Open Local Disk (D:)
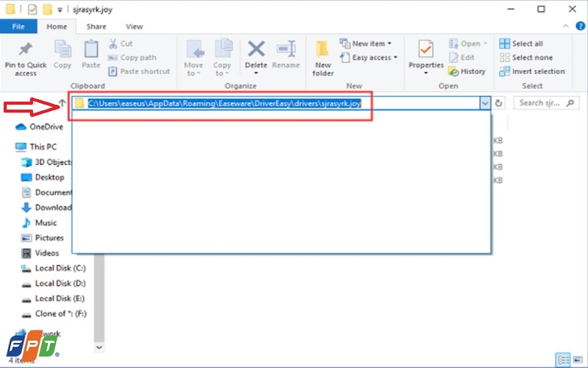 pos(53,284)
